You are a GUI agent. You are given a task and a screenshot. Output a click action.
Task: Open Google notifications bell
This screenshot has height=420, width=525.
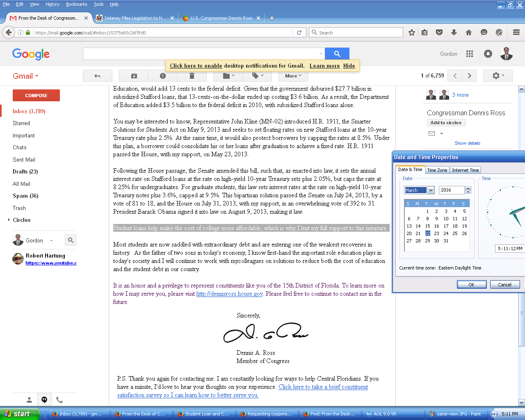(488, 54)
